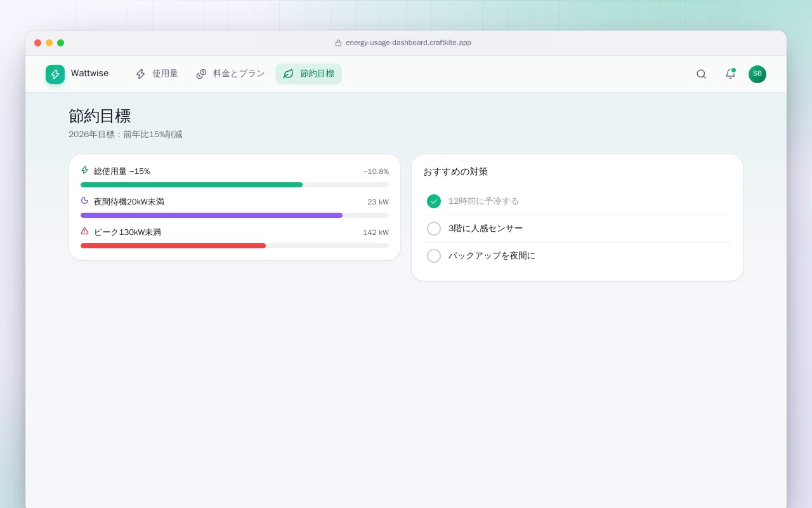Click the −10.8% value

click(x=376, y=171)
